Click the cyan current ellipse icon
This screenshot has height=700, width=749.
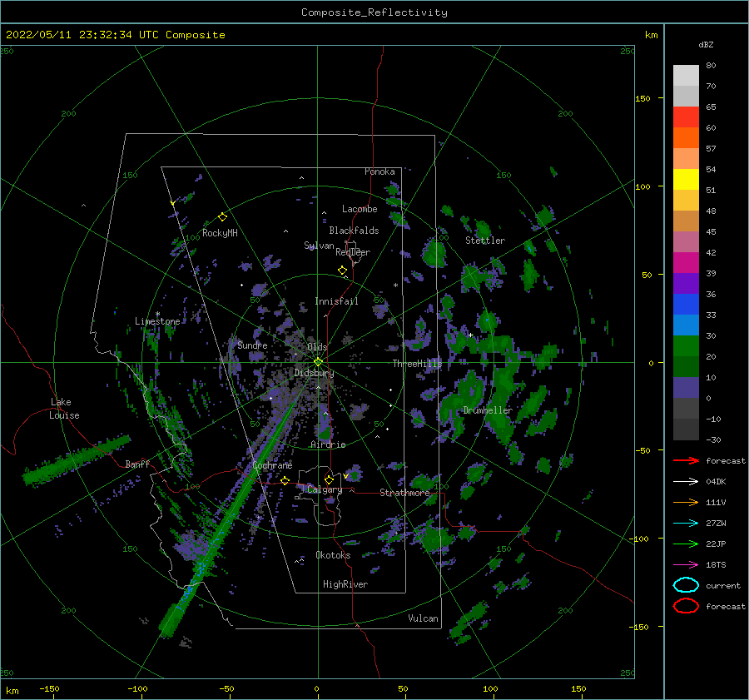point(686,585)
